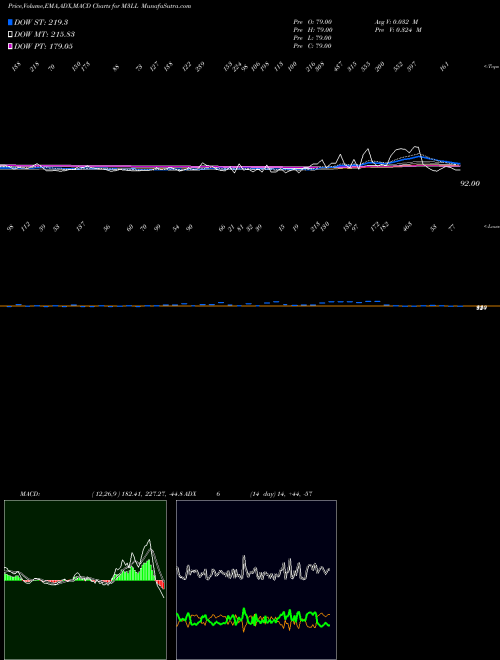This screenshot has width=500, height=660.
Task: Click the chart title mentioning MunafaSutra.com
Action: 100,6
